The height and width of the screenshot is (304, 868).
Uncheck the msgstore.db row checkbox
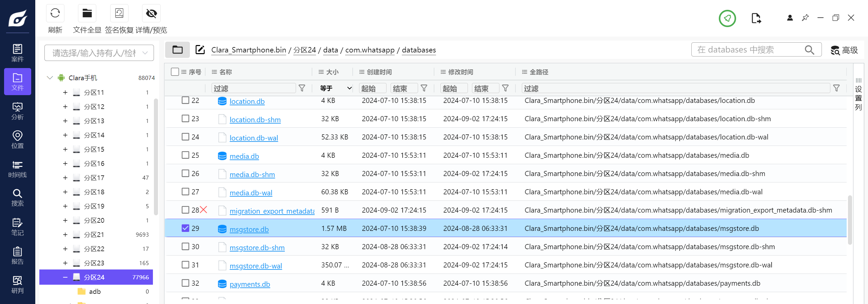[185, 228]
